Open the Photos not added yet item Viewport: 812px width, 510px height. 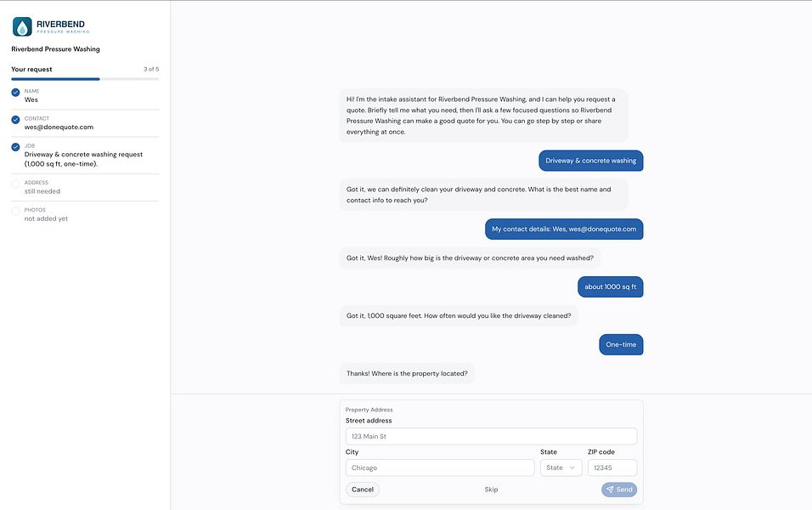[85, 214]
